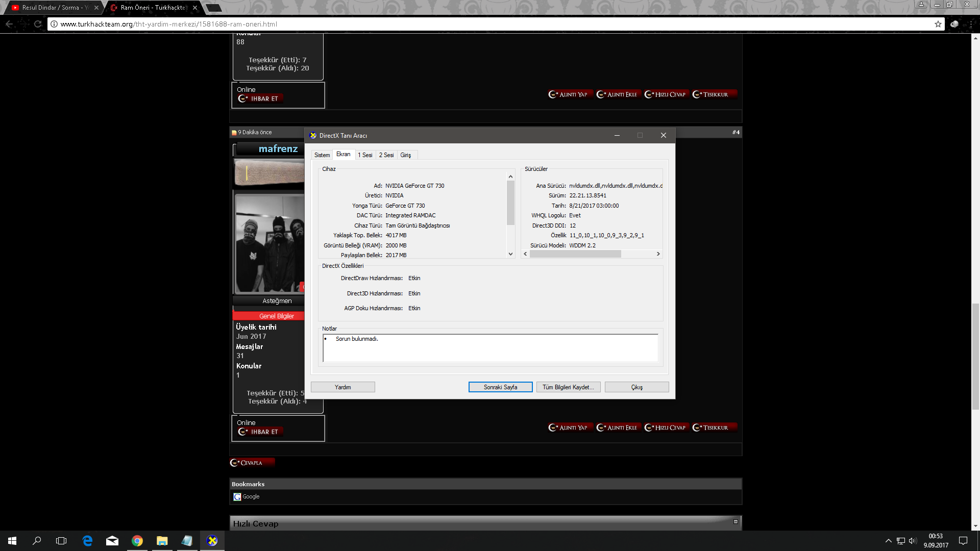
Task: Close the Resul Dindar browser tab
Action: coord(96,8)
